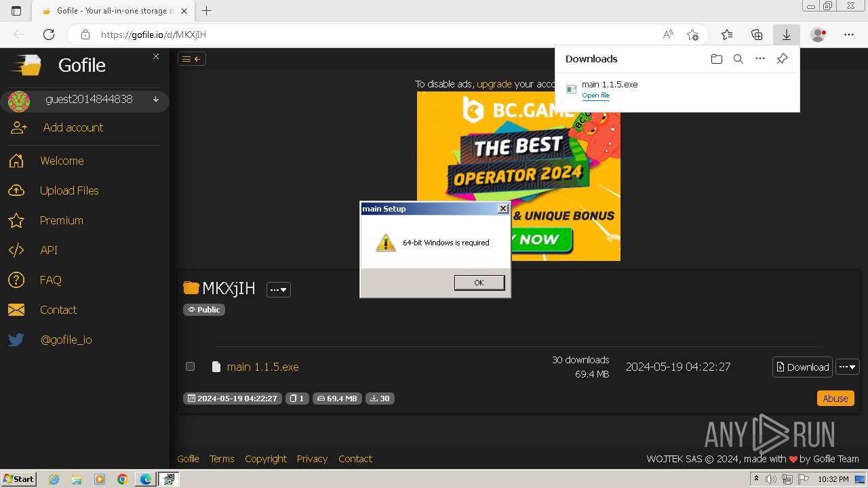Open footer Contact link
Viewport: 868px width, 488px height.
(x=355, y=459)
